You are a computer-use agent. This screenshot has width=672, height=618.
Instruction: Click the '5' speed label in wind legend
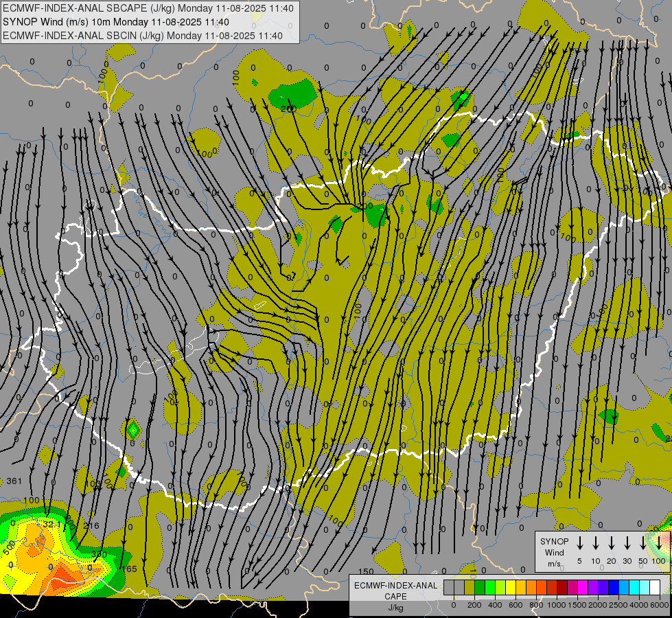point(579,561)
